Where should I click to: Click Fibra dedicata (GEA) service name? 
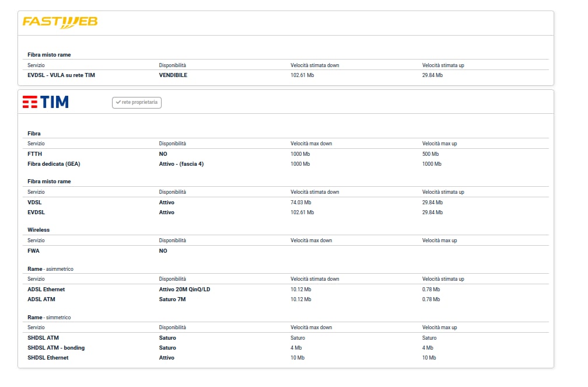pos(54,164)
